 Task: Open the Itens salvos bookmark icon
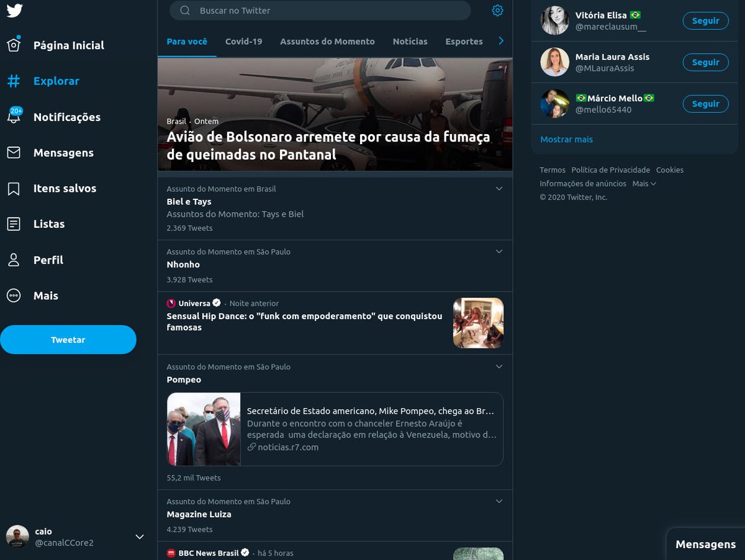click(x=14, y=188)
